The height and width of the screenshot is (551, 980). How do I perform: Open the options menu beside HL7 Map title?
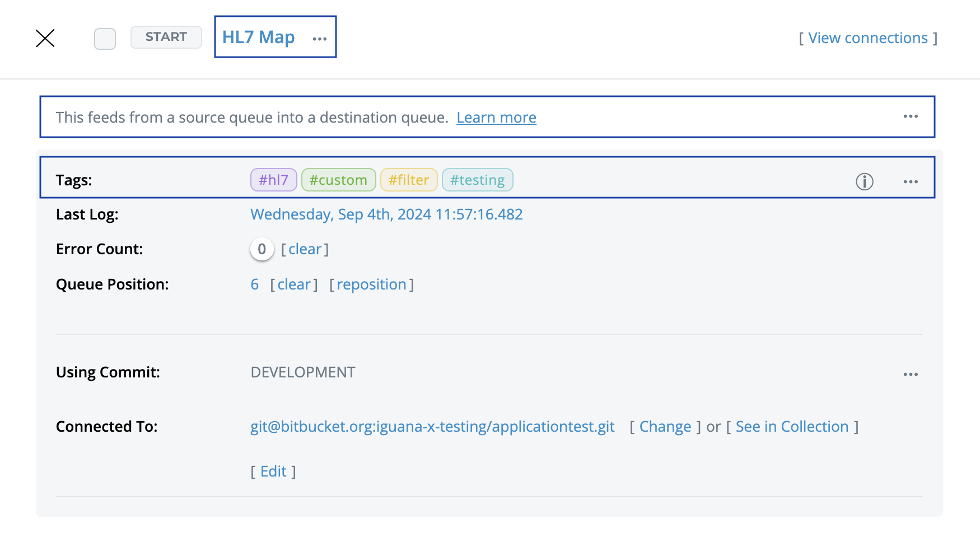tap(319, 38)
